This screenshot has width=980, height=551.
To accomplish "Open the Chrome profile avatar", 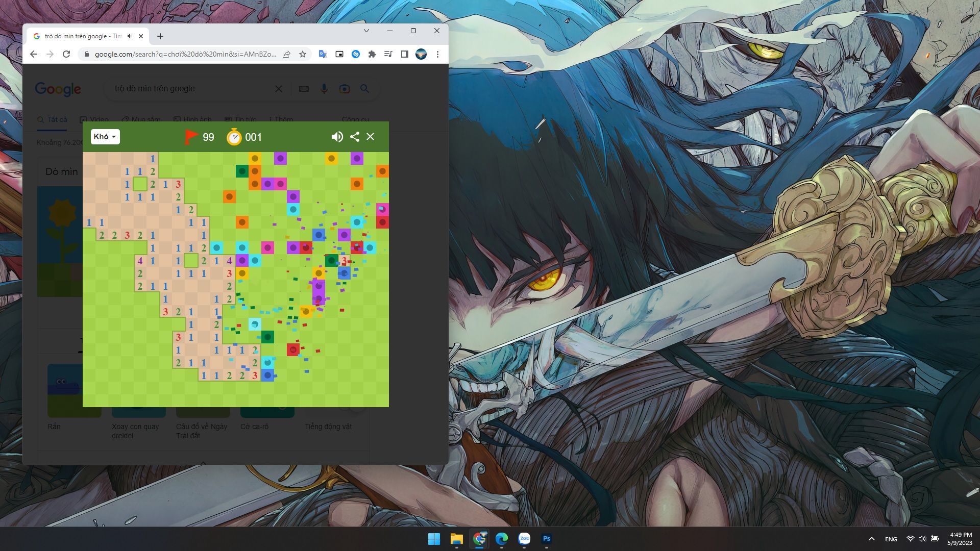I will point(421,54).
